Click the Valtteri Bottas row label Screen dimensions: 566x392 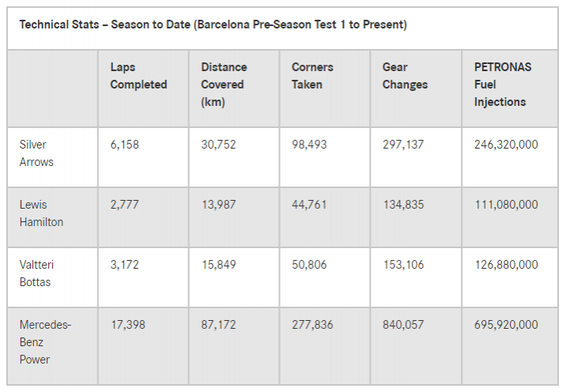pos(36,273)
